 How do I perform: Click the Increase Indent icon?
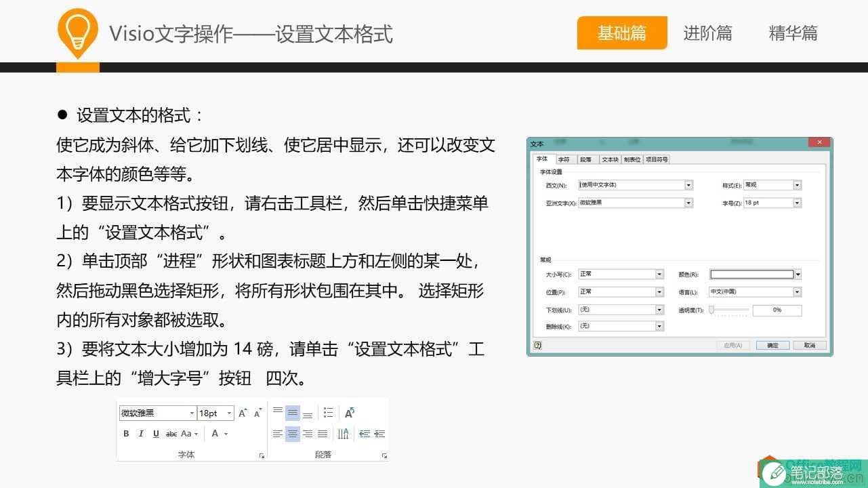pos(379,434)
